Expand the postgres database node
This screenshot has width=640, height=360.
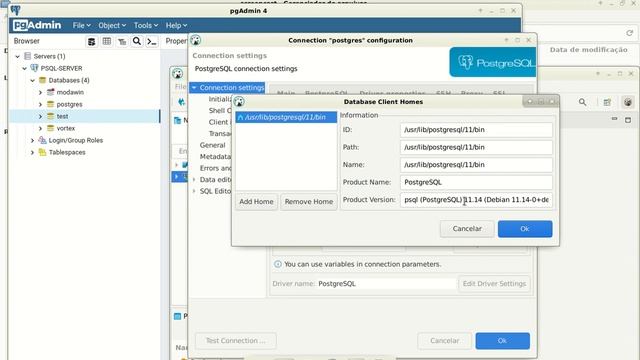point(40,104)
